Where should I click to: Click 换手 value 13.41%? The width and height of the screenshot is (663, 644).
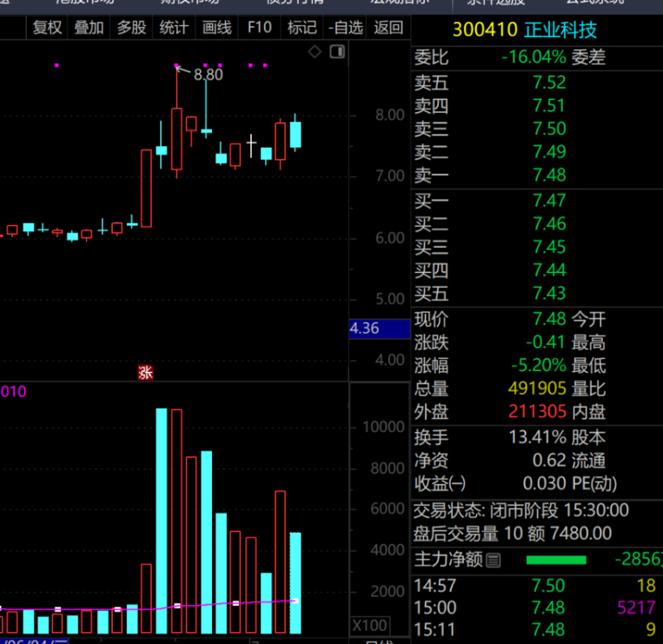(537, 437)
